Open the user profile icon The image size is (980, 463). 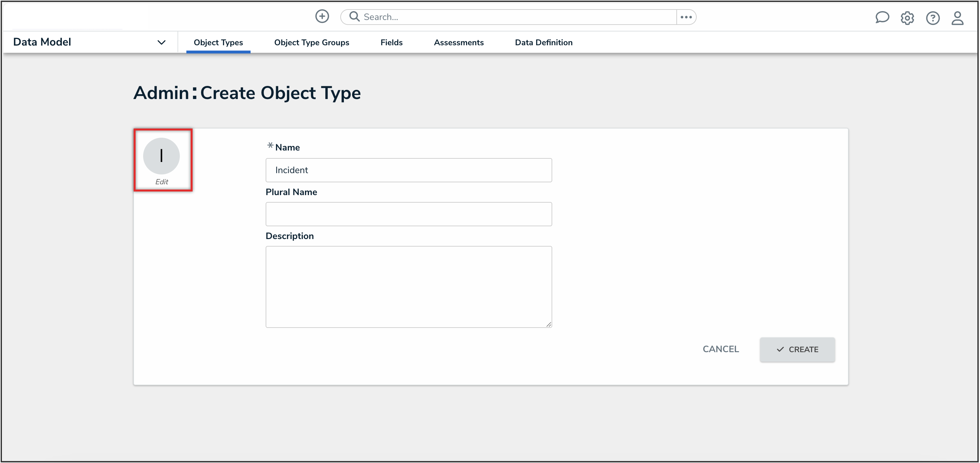[x=957, y=18]
